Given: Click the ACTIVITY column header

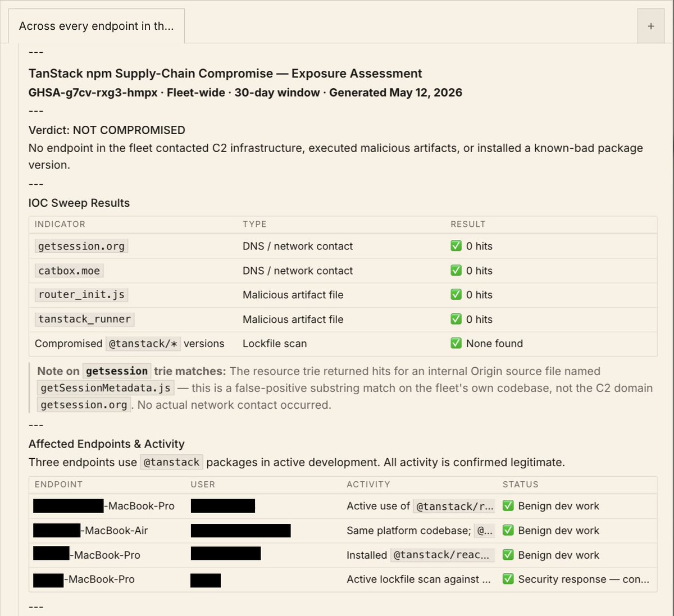Looking at the screenshot, I should 368,485.
